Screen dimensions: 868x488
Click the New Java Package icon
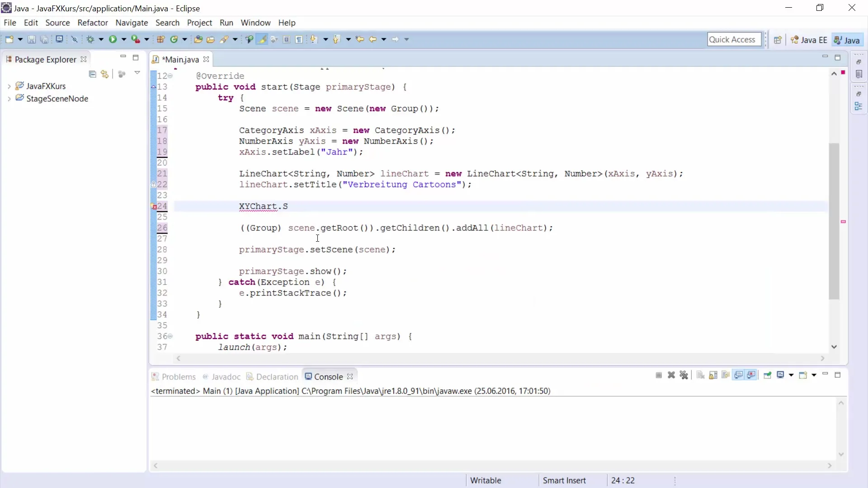coord(160,39)
